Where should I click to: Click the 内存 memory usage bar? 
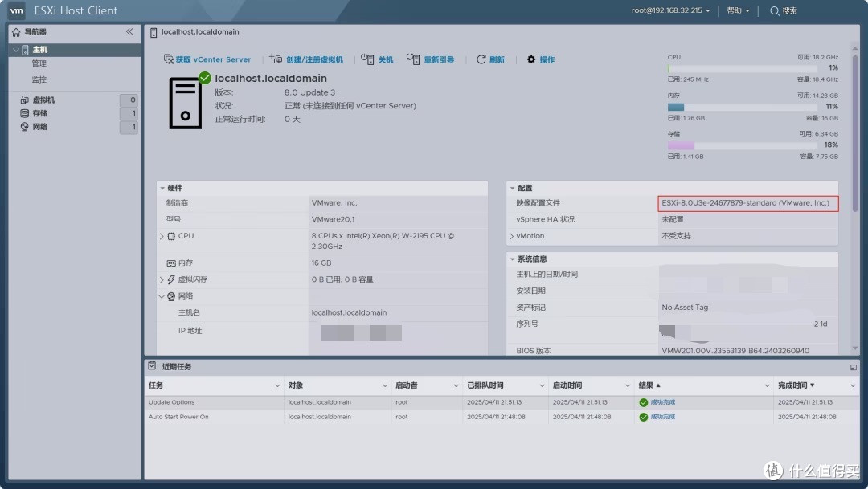743,107
